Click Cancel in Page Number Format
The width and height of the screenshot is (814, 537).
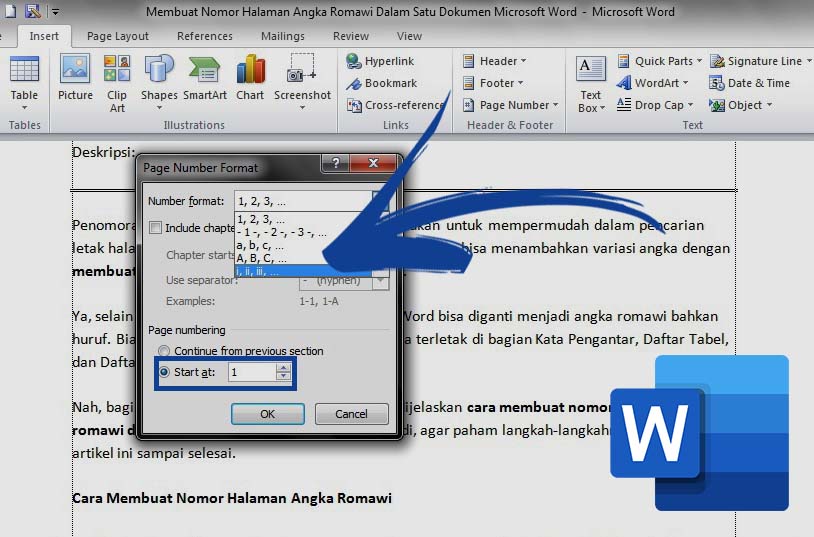pos(351,414)
